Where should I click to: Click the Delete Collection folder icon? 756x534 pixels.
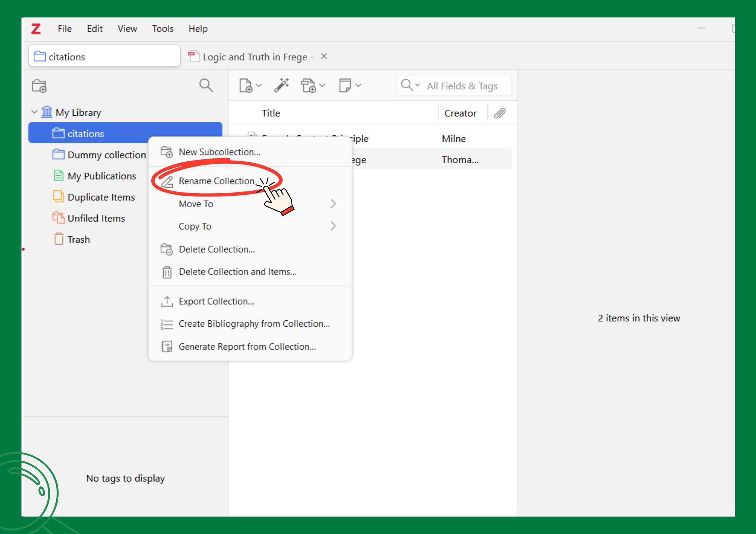click(167, 249)
